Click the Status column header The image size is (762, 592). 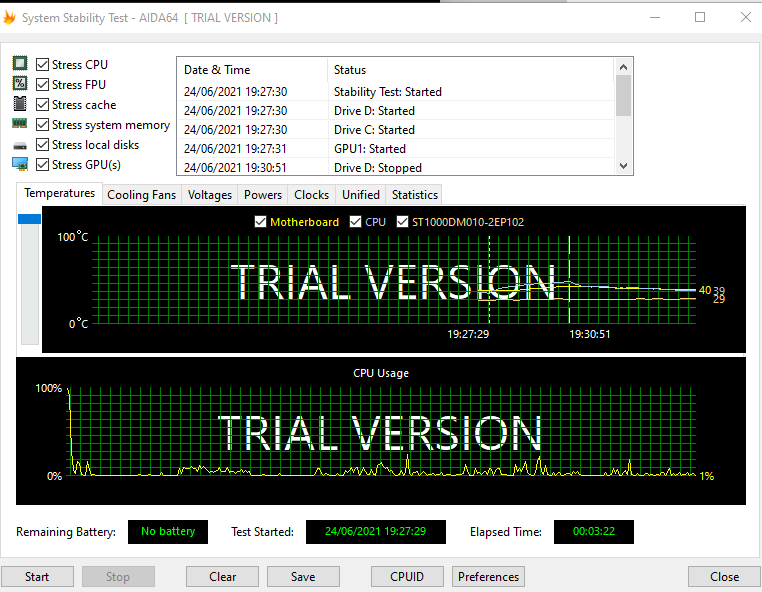471,70
